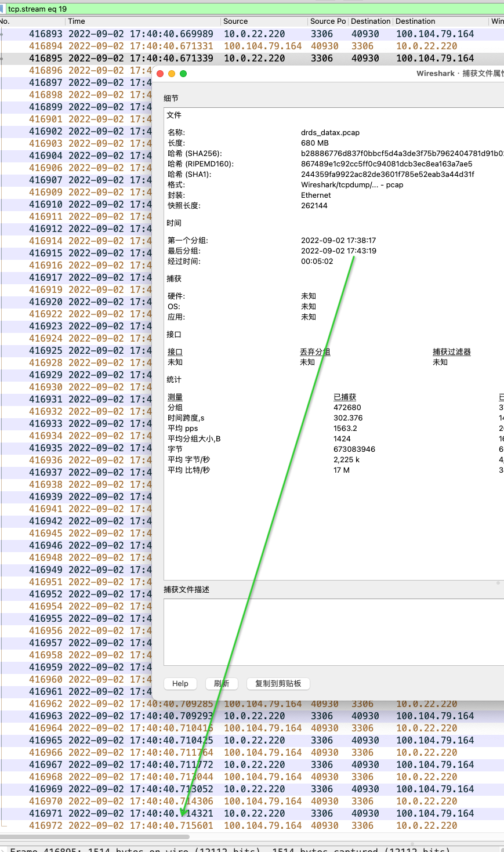504x852 pixels.
Task: Click source port 40930 in row 416968
Action: (325, 777)
